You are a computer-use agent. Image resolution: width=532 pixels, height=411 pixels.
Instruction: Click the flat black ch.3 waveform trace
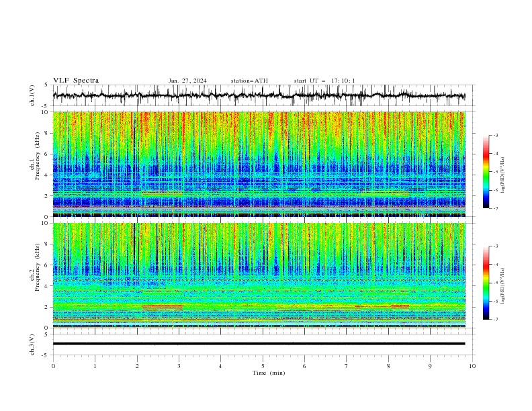(x=259, y=344)
